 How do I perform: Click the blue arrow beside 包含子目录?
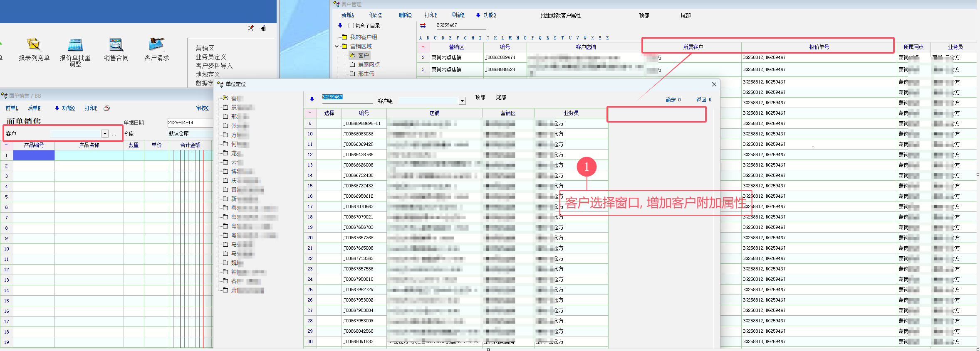point(340,26)
